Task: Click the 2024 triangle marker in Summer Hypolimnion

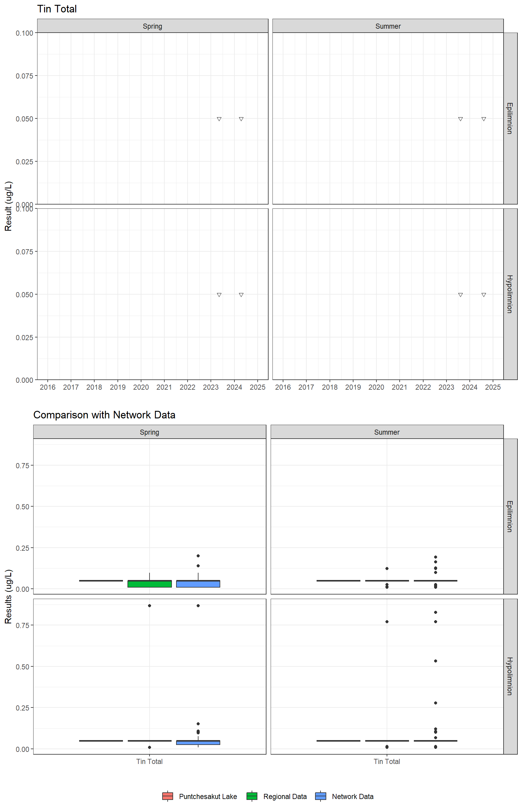Action: [484, 295]
